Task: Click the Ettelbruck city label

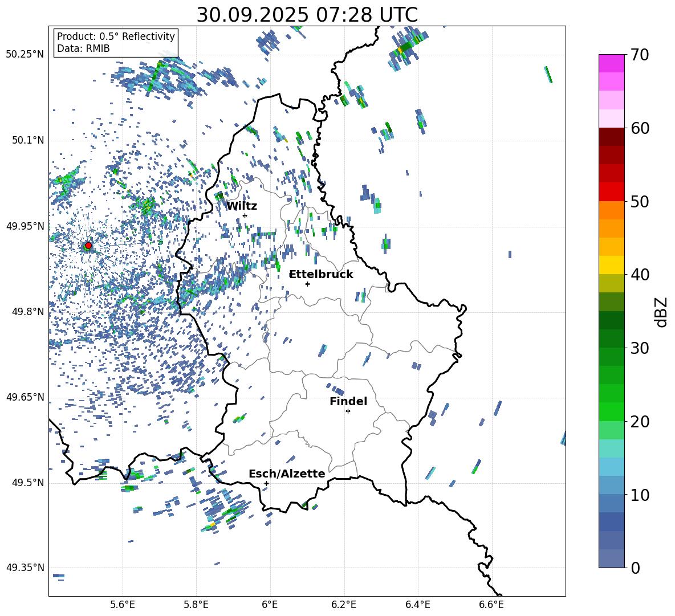Action: point(321,274)
